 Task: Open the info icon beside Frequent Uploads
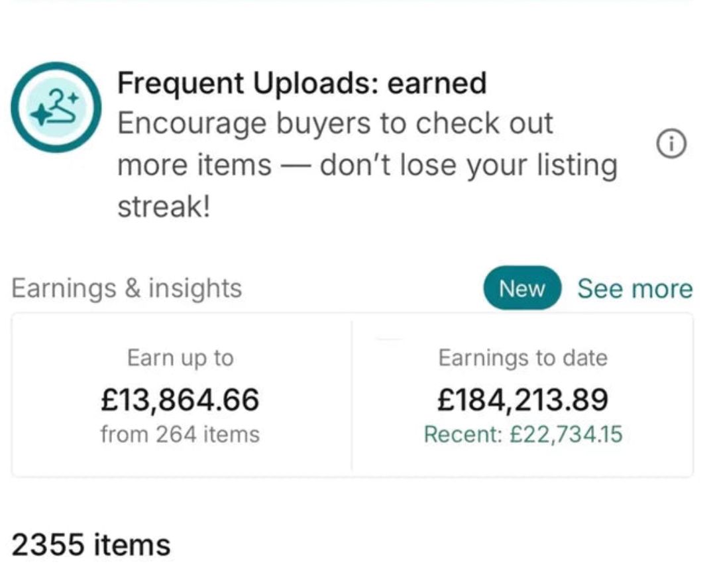point(671,145)
